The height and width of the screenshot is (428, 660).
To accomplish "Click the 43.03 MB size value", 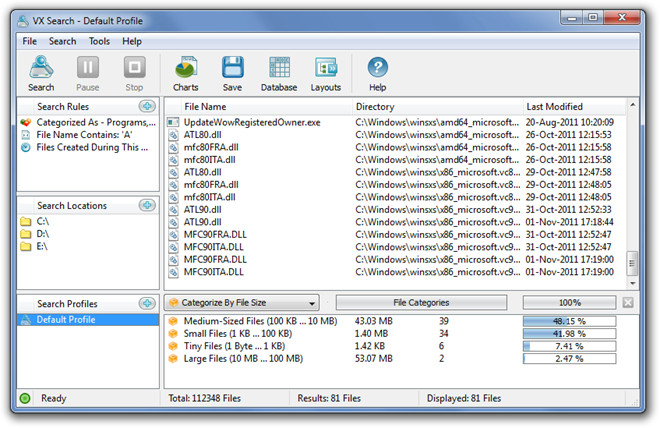I will click(x=374, y=321).
